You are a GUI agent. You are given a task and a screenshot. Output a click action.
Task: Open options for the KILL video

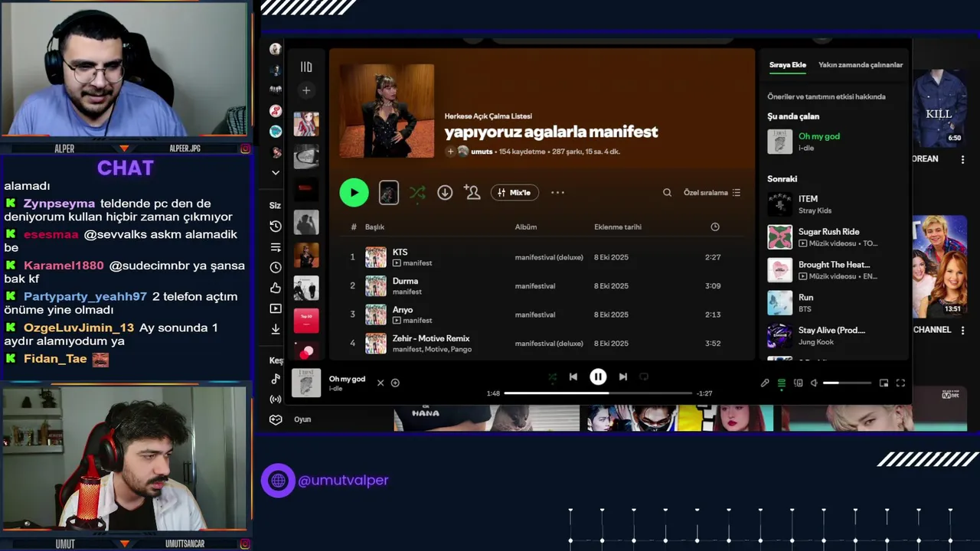click(x=963, y=159)
